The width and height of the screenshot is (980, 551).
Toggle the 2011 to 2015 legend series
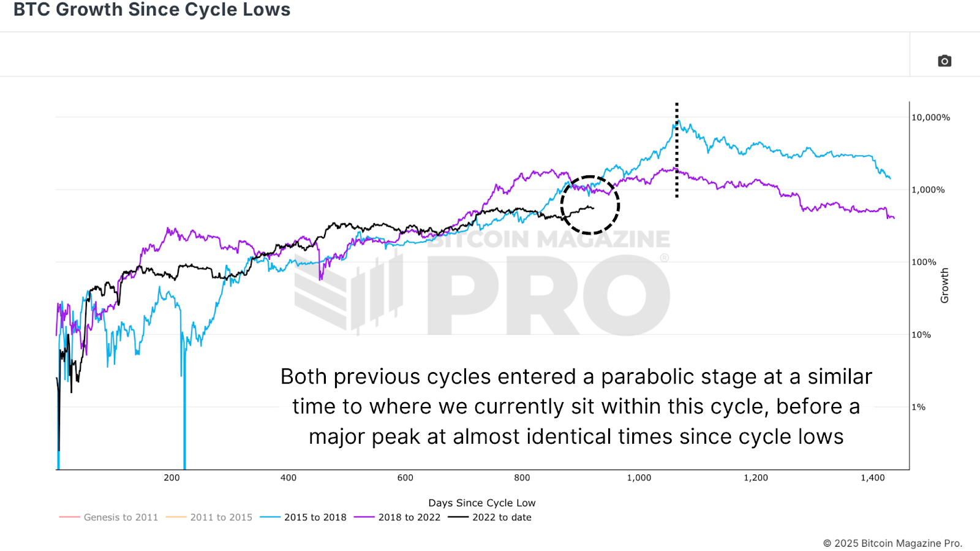pyautogui.click(x=221, y=517)
